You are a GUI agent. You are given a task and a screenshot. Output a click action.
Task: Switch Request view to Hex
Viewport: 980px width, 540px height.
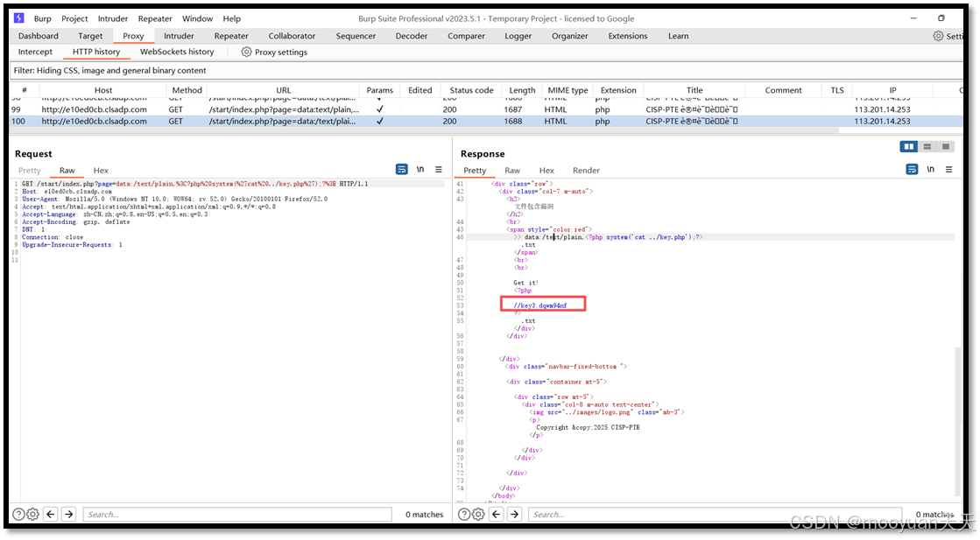[x=101, y=171]
